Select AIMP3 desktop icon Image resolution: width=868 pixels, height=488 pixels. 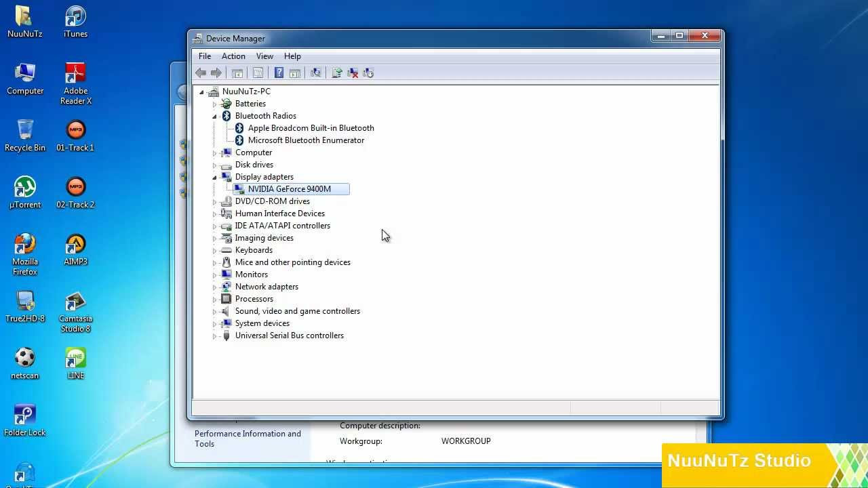75,250
